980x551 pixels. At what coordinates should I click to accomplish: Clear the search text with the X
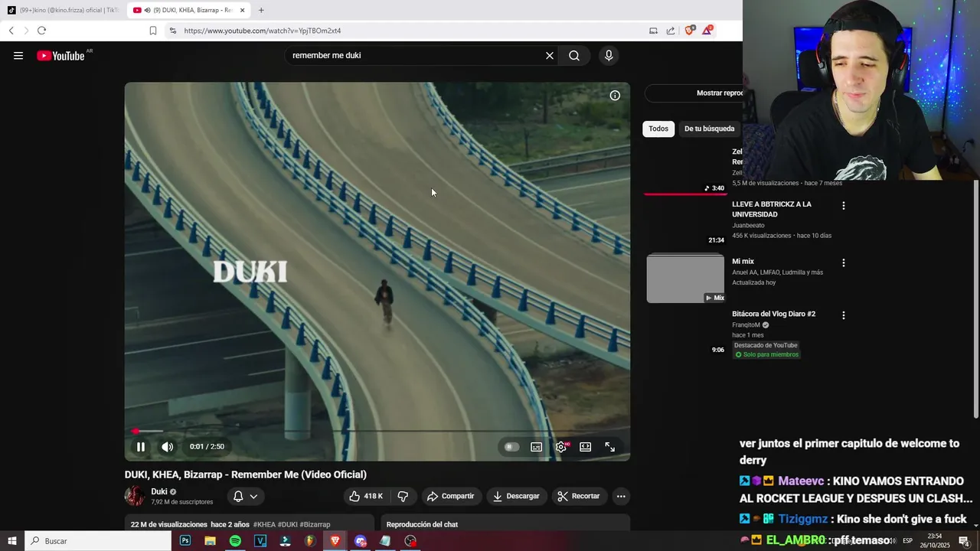550,55
